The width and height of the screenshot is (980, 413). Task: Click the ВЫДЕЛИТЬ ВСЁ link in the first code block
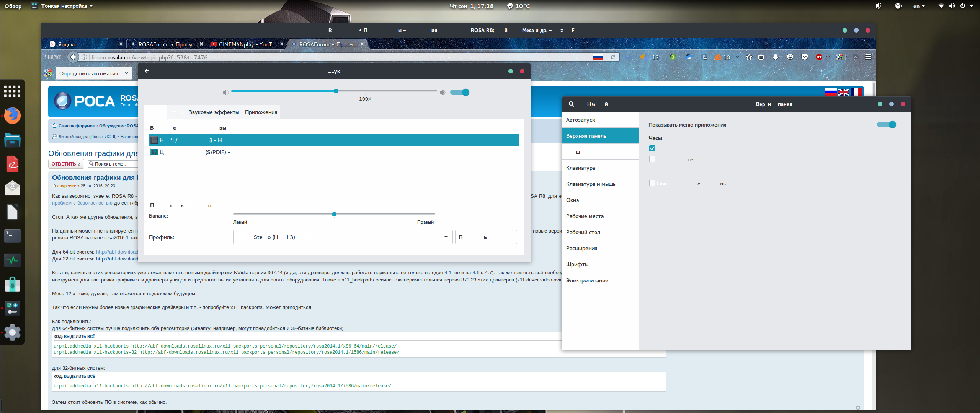click(x=79, y=337)
